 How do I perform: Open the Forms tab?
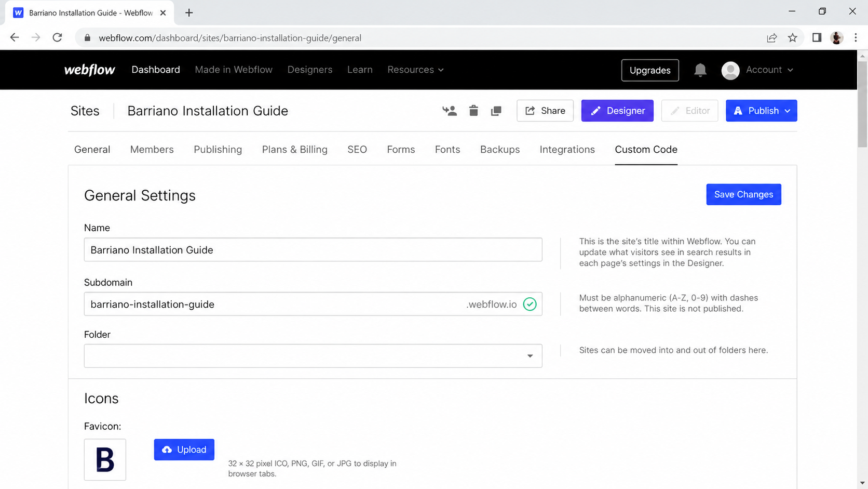tap(401, 150)
